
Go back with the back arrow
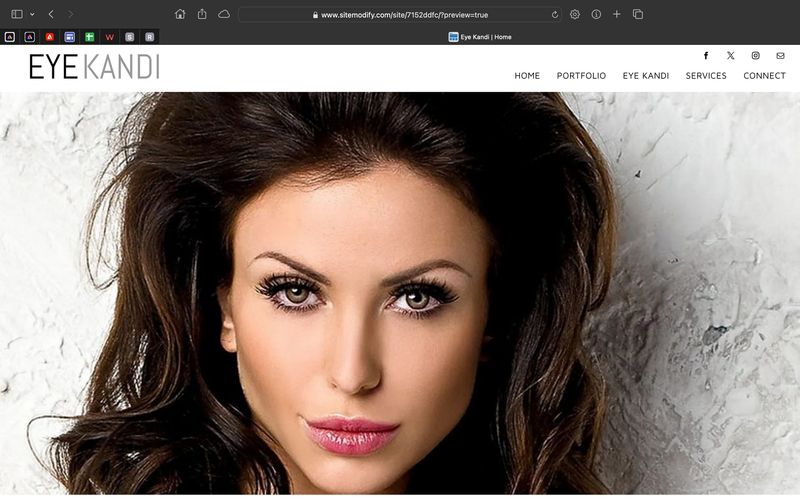click(x=51, y=14)
